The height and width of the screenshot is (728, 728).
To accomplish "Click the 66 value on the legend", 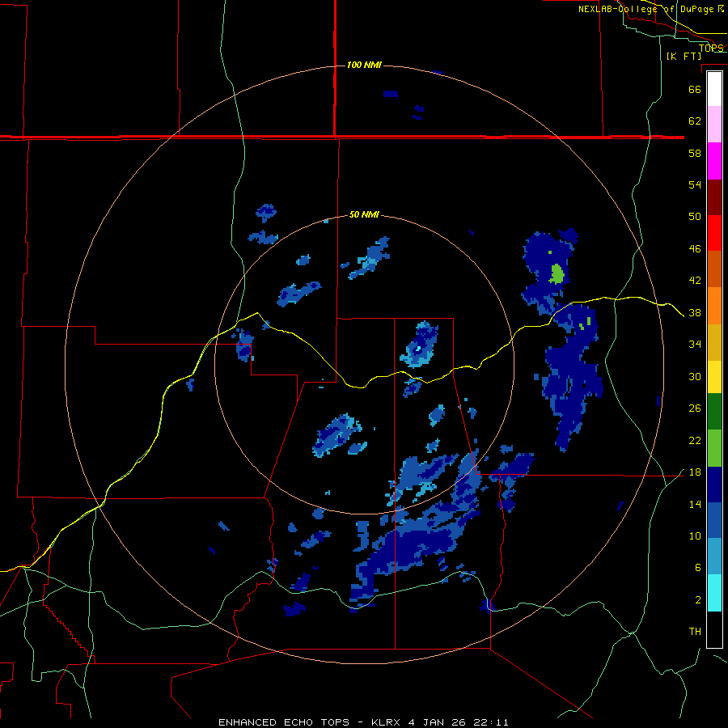I will [695, 89].
